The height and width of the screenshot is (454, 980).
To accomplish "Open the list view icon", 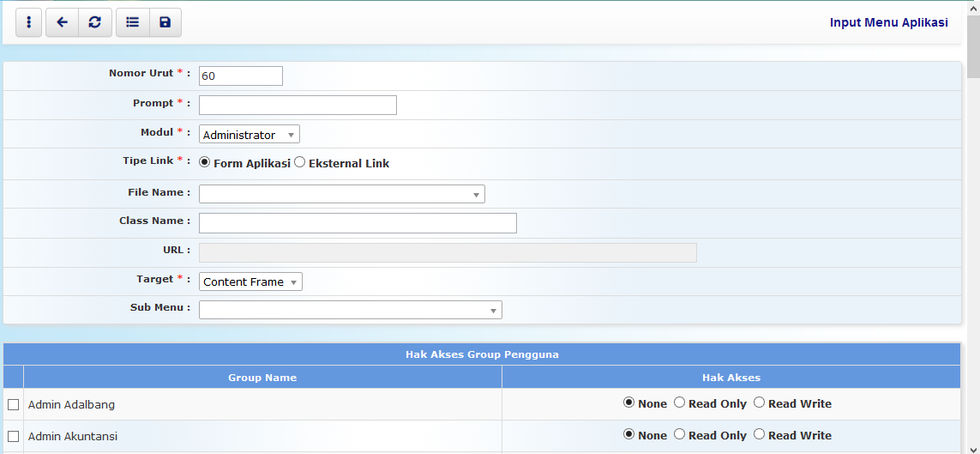I will coord(132,23).
